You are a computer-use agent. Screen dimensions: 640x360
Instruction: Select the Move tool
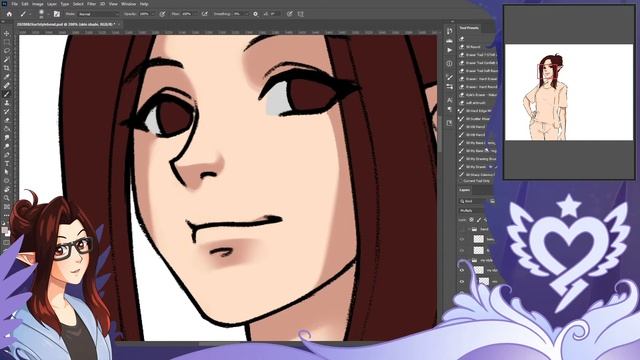pyautogui.click(x=7, y=33)
